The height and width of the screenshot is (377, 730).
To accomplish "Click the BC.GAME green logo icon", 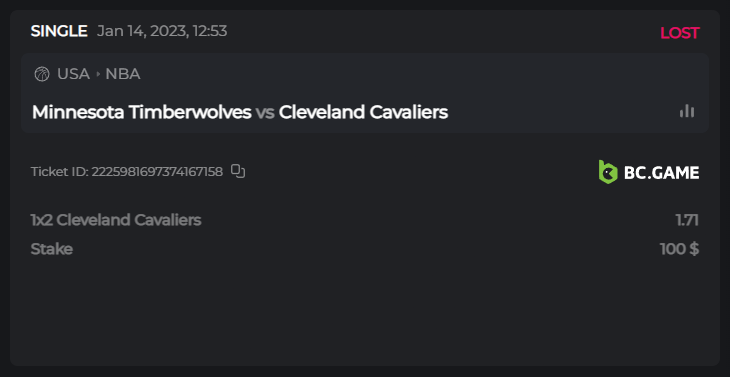I will click(x=608, y=172).
